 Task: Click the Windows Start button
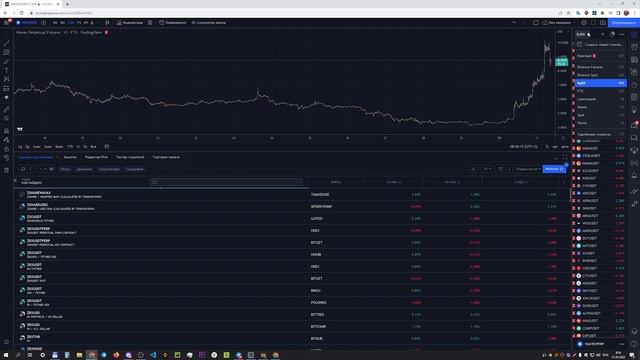click(x=6, y=355)
